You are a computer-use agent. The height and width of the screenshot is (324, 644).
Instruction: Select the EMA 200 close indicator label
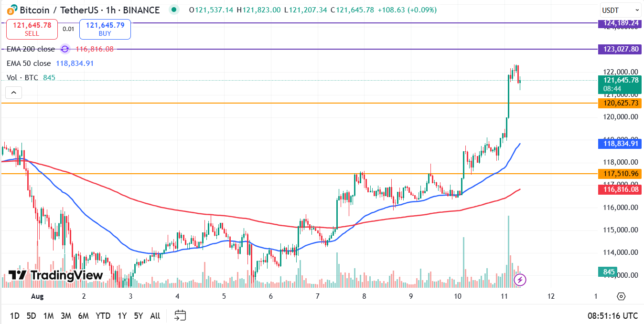tap(31, 49)
